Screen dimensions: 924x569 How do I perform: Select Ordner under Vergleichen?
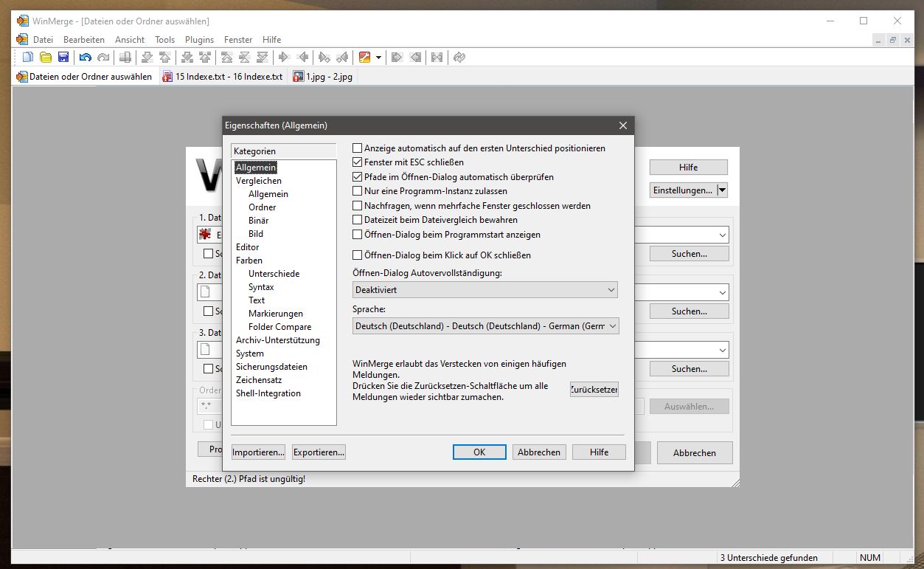(x=263, y=207)
